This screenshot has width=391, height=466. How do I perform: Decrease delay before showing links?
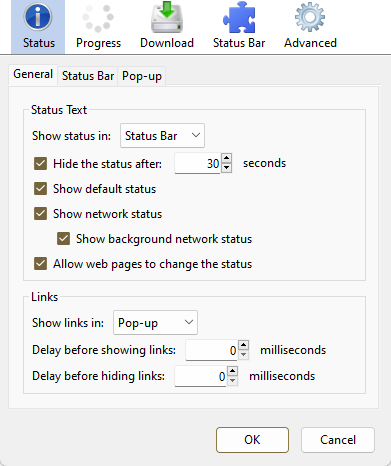(244, 355)
